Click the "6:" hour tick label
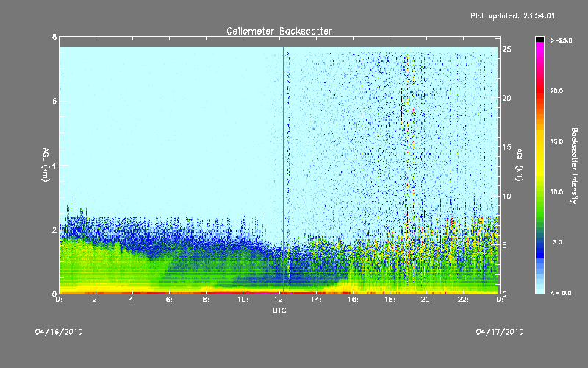Viewport: 588px width, 368px height. pyautogui.click(x=170, y=300)
